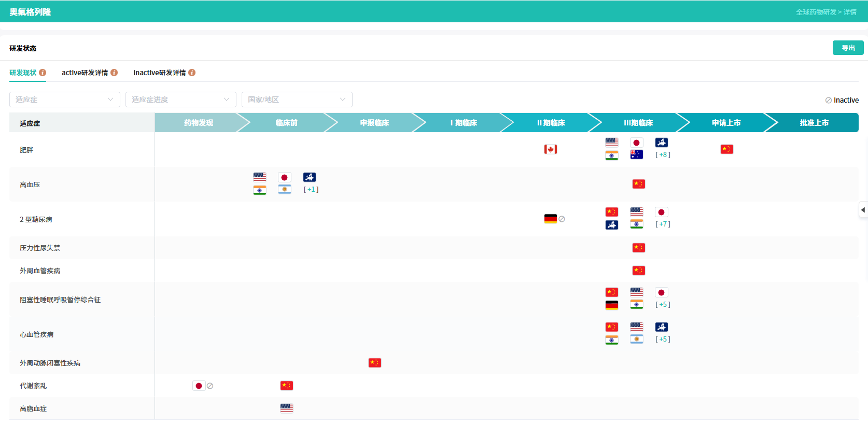Click China flag in 代谢紊乱 row
Viewport: 868px width, 425px height.
click(x=287, y=386)
